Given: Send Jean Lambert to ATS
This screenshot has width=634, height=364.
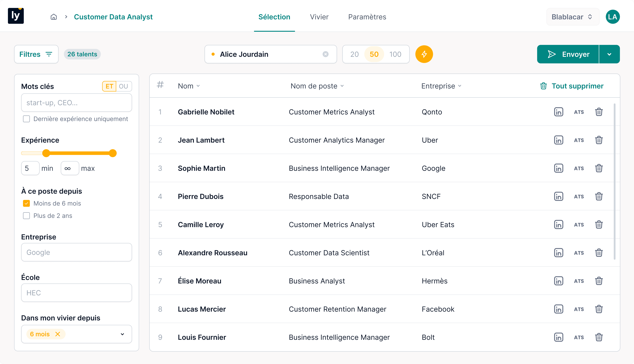Looking at the screenshot, I should [x=579, y=140].
